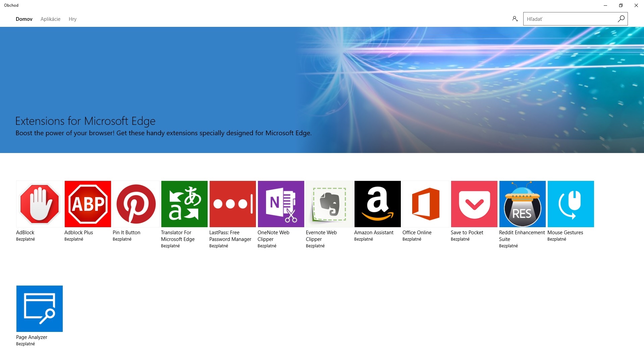Click the LastPass: Free Password Manager title

[230, 236]
